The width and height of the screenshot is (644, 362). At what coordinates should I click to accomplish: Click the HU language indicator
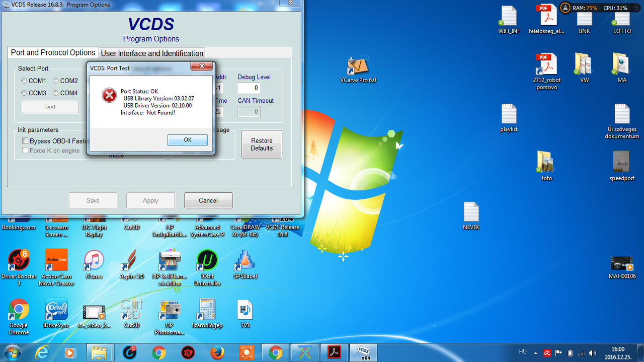523,352
